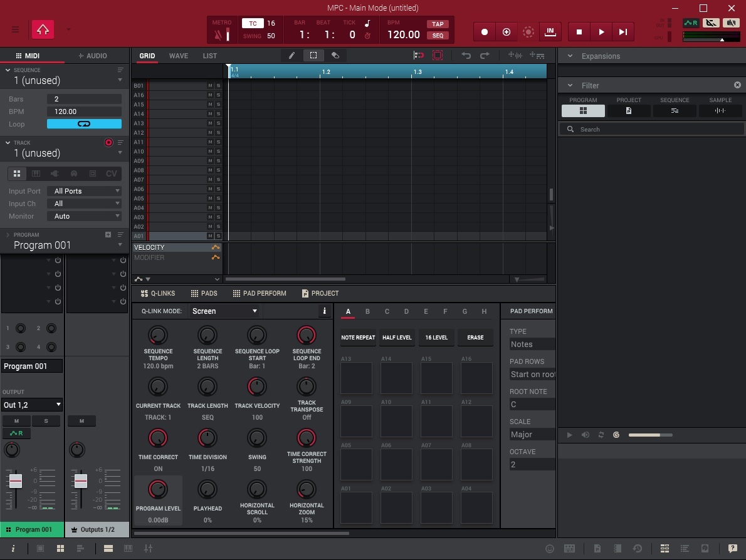Collapse the Expansions section
Screen dimensions: 746x560
570,56
